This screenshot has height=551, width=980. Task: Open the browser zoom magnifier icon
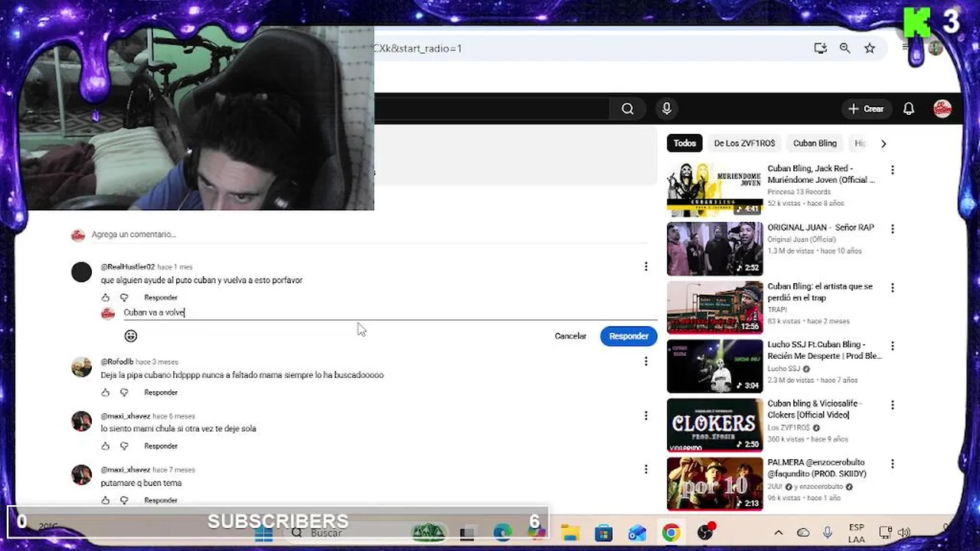tap(844, 48)
